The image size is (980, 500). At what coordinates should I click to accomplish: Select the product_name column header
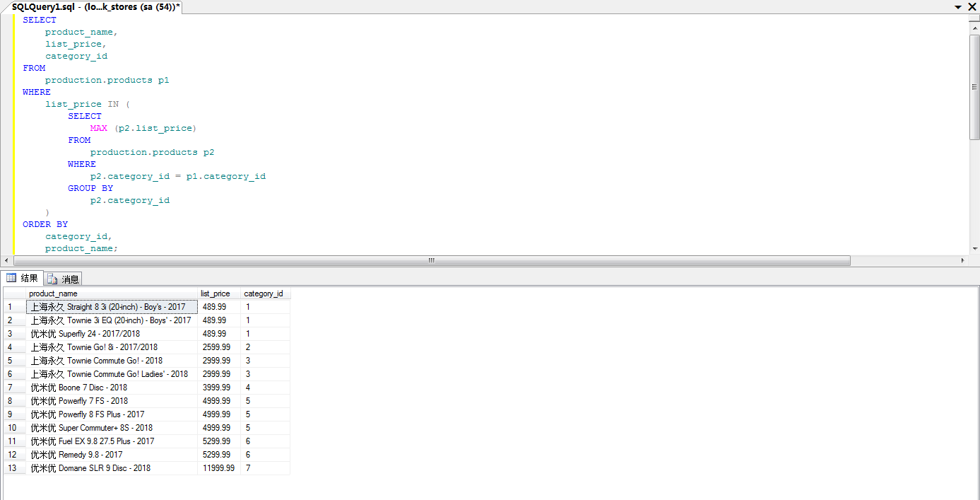[x=112, y=293]
